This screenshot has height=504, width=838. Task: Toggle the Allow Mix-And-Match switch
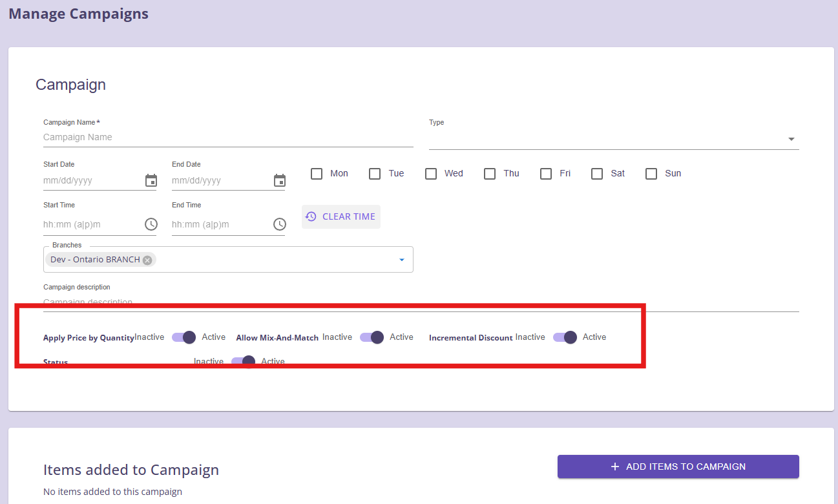pyautogui.click(x=372, y=337)
